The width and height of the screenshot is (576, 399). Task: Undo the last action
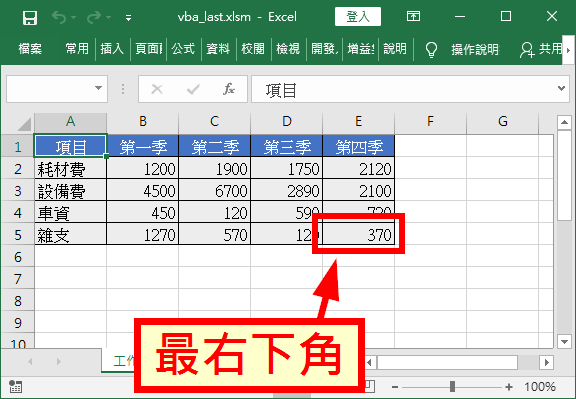(x=59, y=17)
